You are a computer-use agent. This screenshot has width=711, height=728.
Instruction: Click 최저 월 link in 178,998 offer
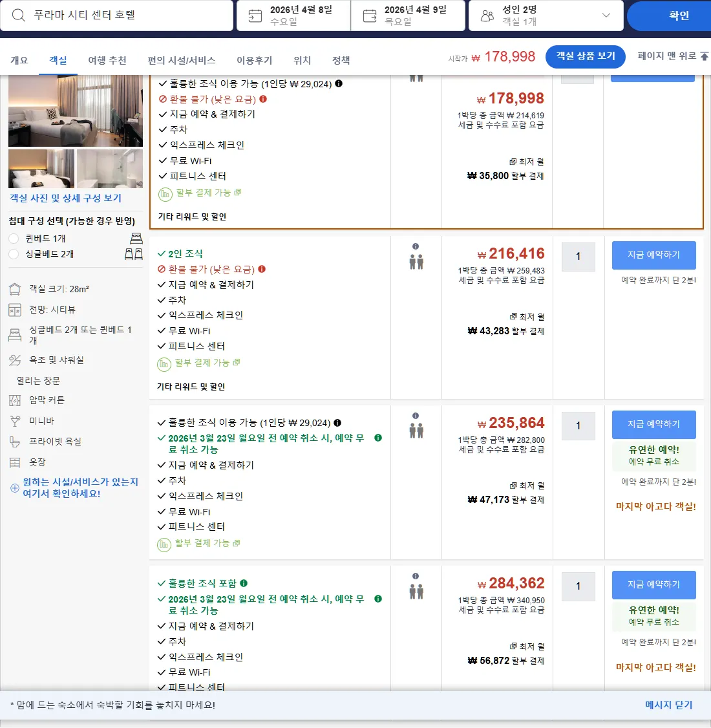tap(527, 162)
